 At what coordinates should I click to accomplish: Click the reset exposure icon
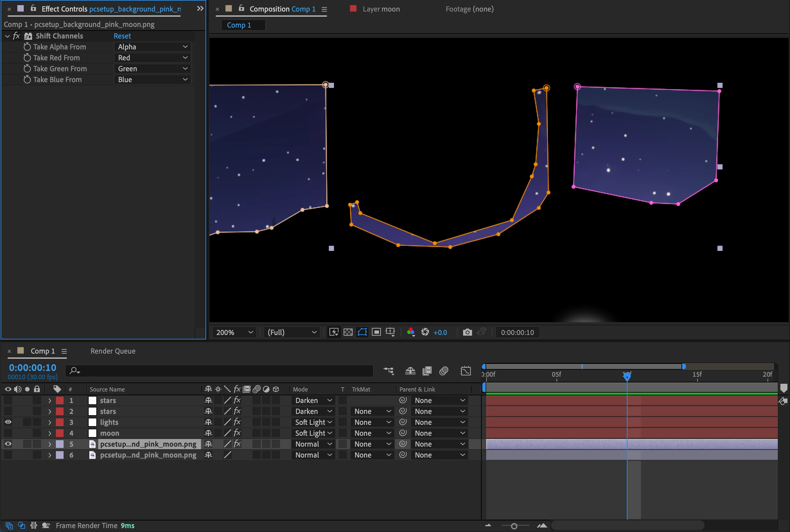pos(425,332)
